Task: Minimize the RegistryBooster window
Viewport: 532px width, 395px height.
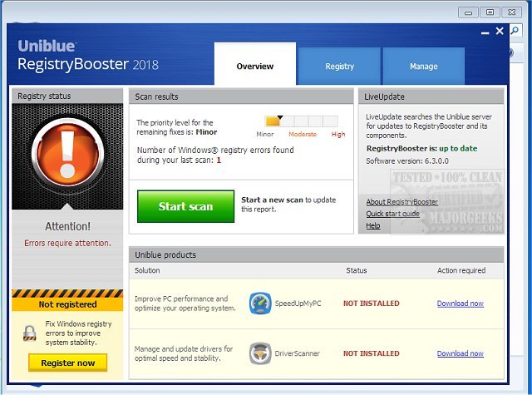Action: pos(485,32)
